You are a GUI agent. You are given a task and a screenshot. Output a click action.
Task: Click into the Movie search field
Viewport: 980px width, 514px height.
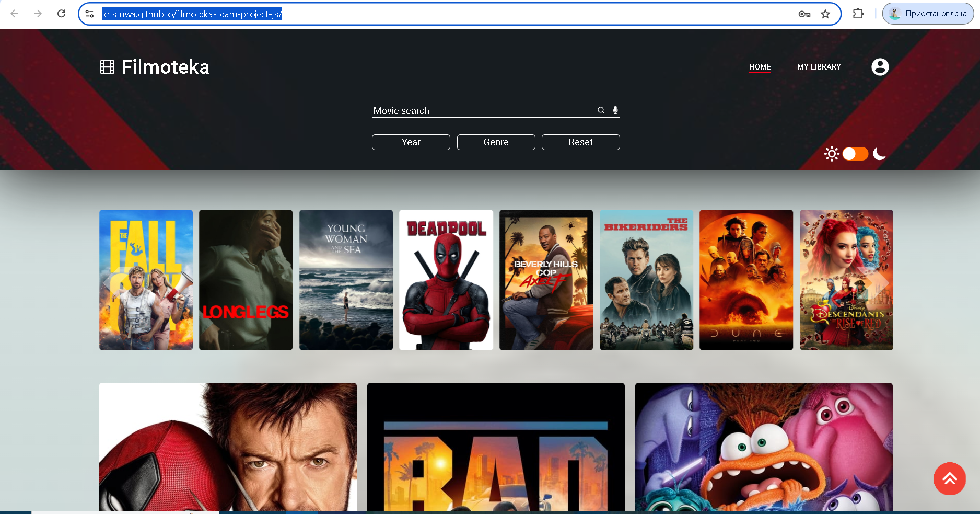pyautogui.click(x=483, y=110)
